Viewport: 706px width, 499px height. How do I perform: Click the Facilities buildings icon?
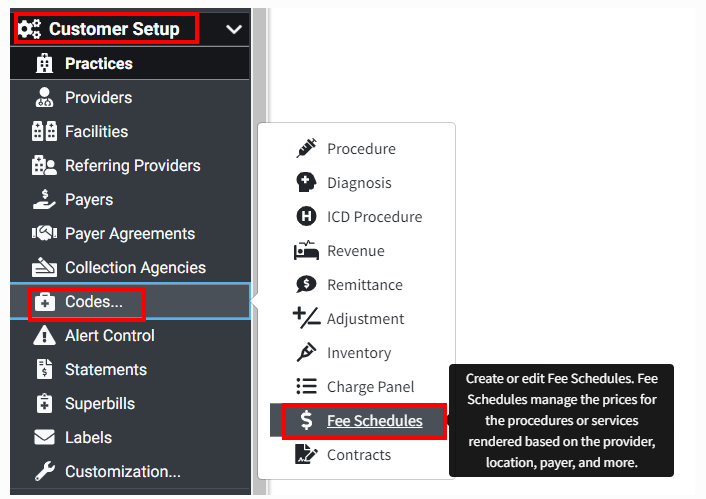44,132
